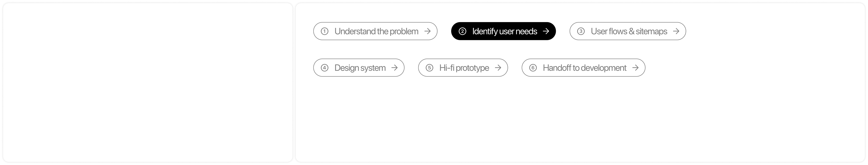Click the empty left panel card
This screenshot has height=165, width=868.
[x=148, y=83]
